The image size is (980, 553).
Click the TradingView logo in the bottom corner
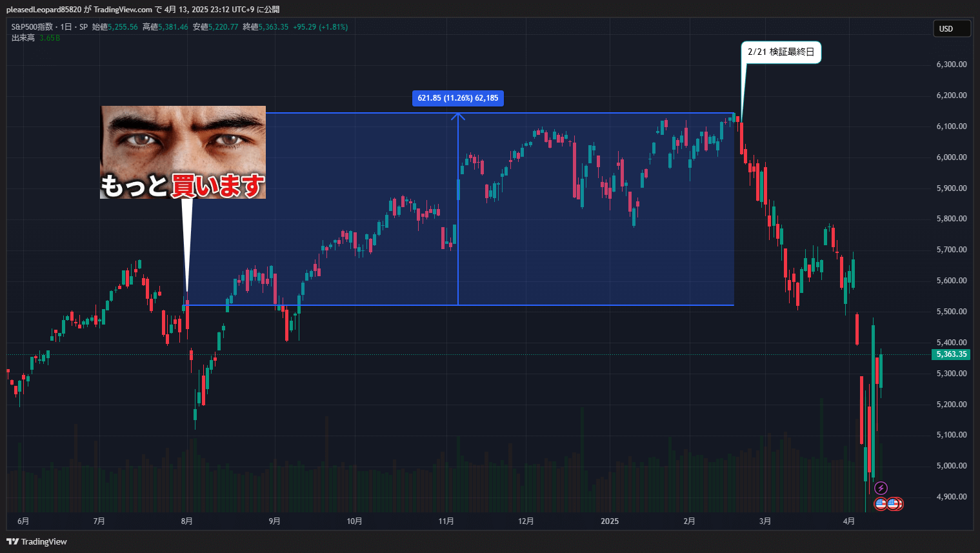(x=37, y=541)
